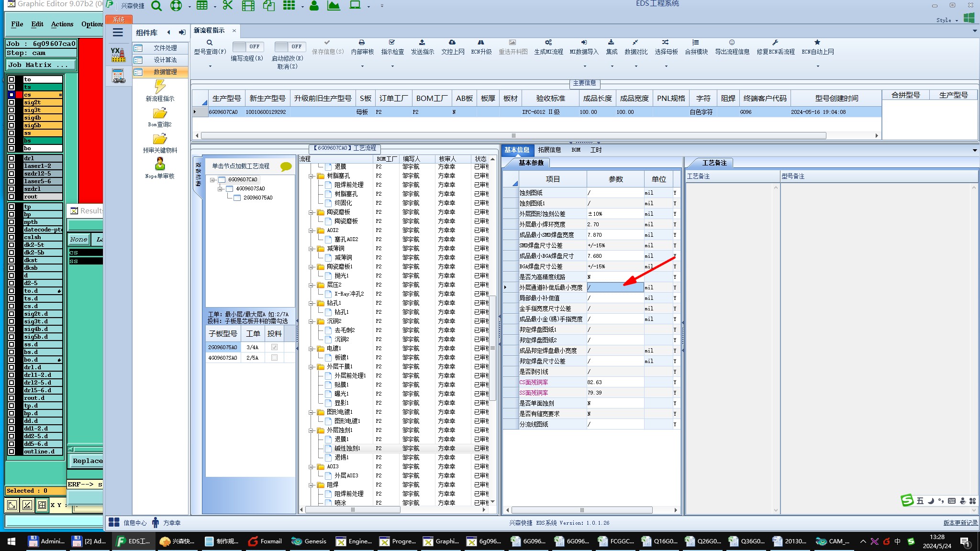Click the 内部审核 printer icon
This screenshot has height=551, width=980.
tap(362, 43)
